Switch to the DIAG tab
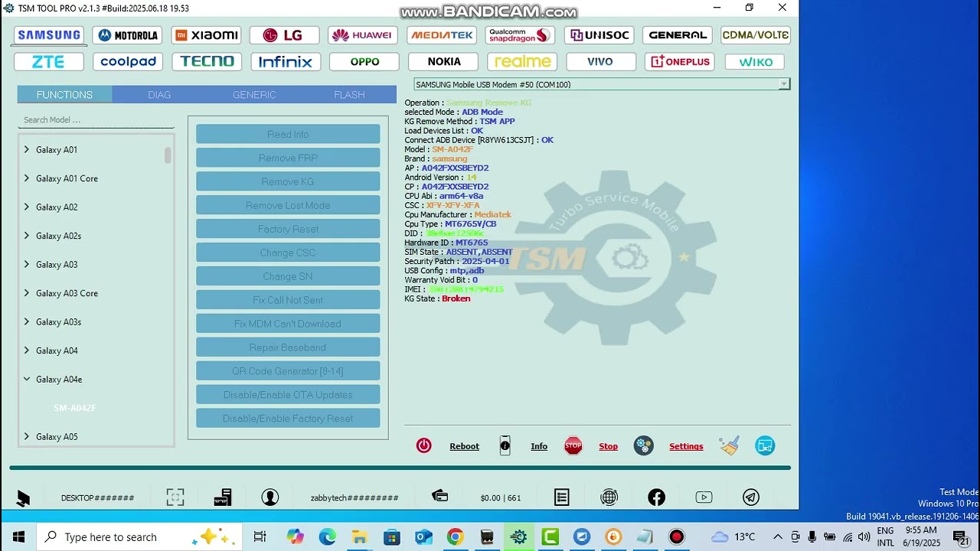Screen dimensions: 980x551 pos(159,95)
